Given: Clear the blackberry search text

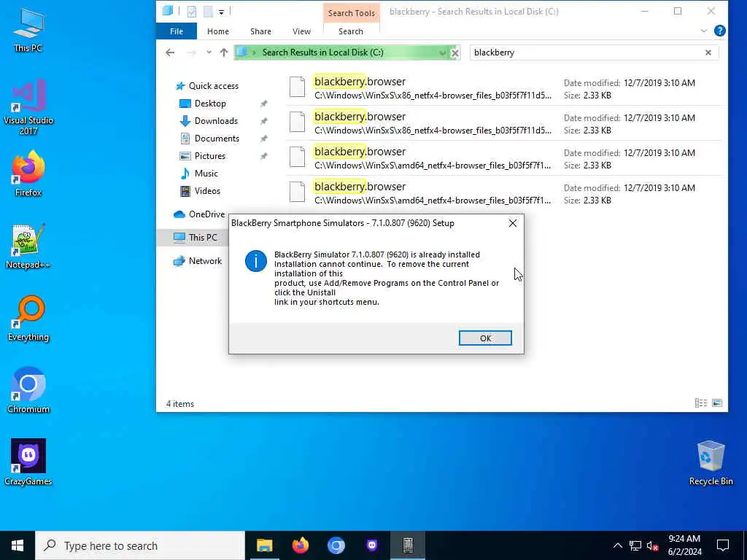Looking at the screenshot, I should [x=708, y=52].
